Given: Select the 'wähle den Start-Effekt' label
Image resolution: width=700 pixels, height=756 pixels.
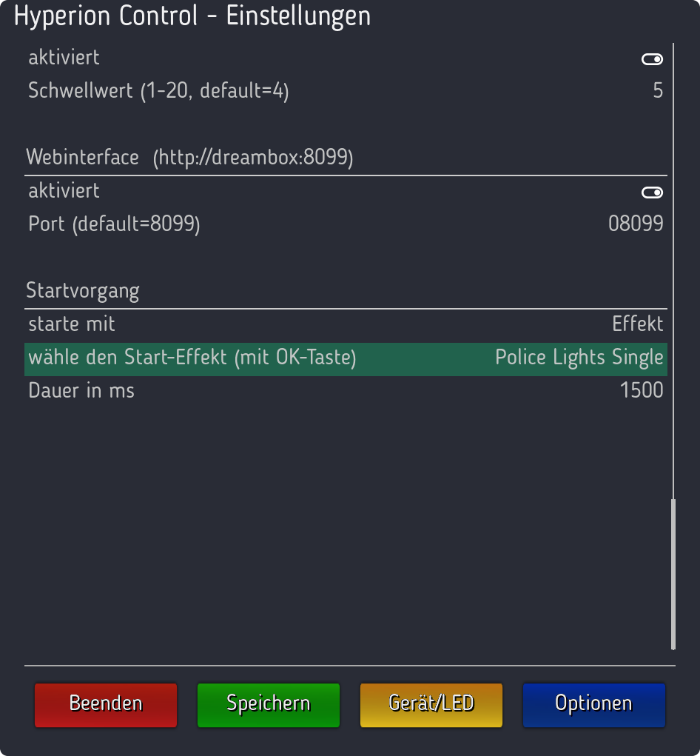Looking at the screenshot, I should pos(192,358).
